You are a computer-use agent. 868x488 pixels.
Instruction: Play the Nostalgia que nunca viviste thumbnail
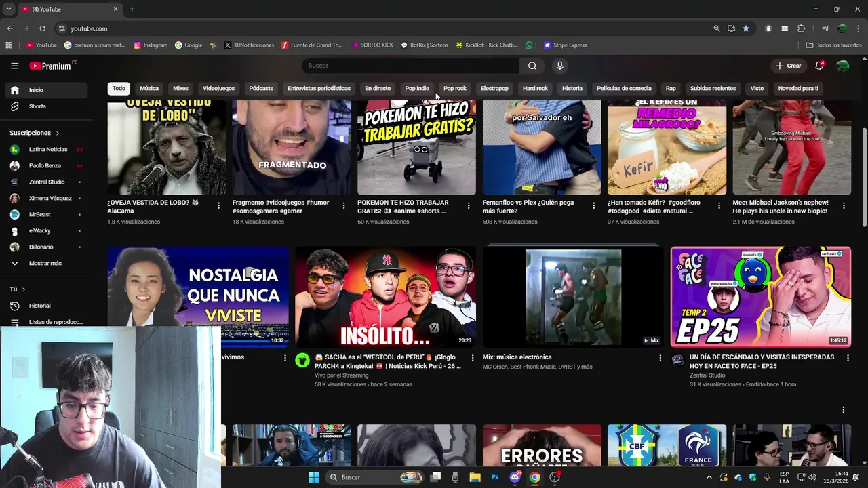pyautogui.click(x=198, y=297)
